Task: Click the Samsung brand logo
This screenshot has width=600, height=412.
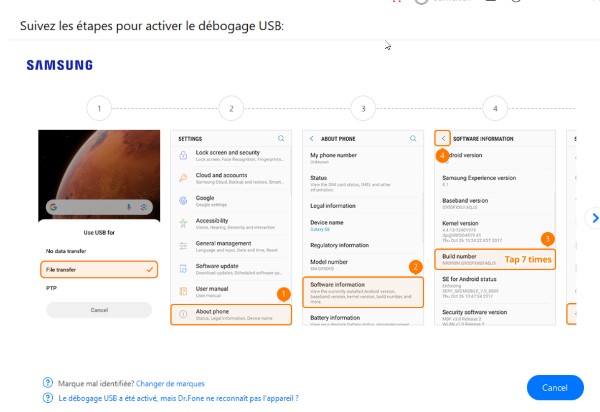Action: (60, 65)
